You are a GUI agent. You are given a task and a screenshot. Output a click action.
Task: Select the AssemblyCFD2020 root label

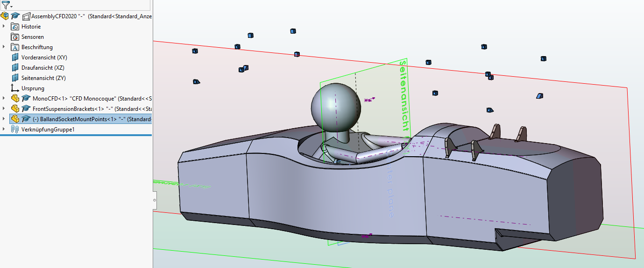click(92, 16)
